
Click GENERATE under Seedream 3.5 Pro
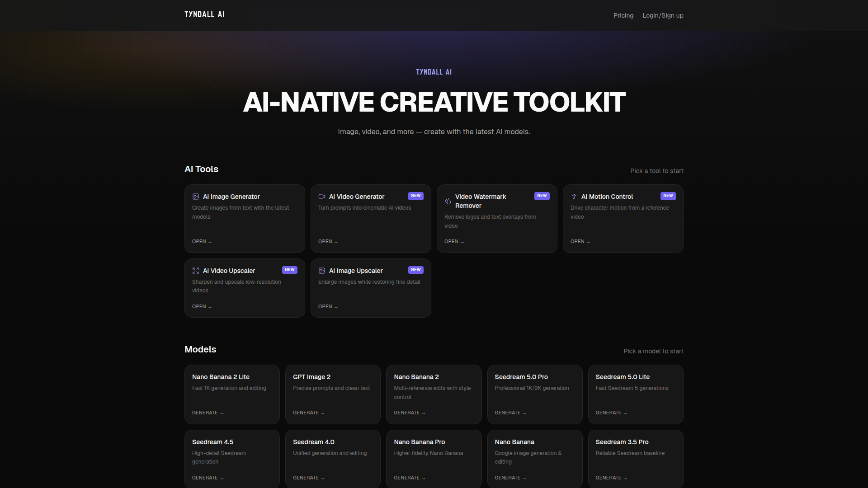click(x=611, y=478)
